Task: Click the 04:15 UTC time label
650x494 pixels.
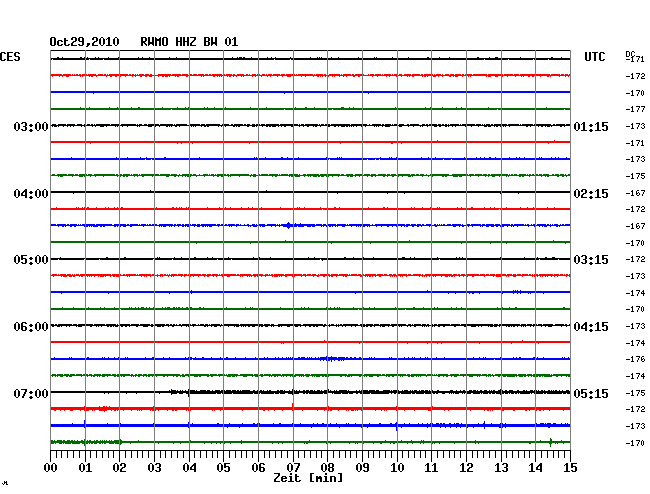Action: 591,327
